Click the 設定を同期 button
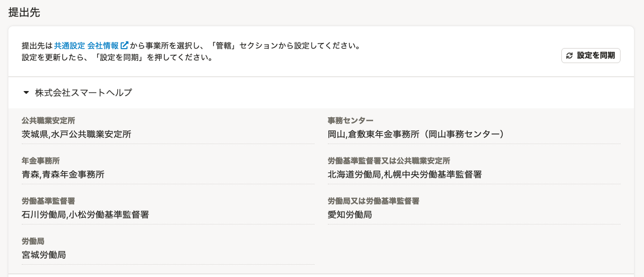This screenshot has height=277, width=644. coord(590,56)
